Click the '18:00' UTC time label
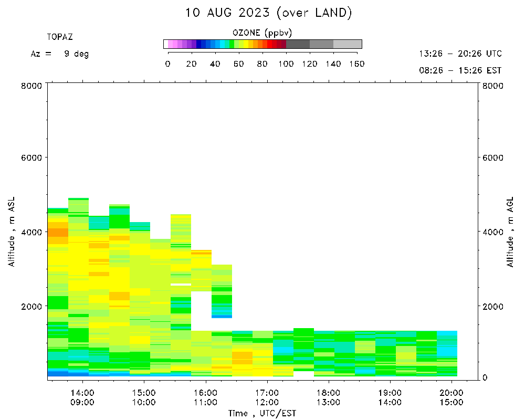This screenshot has height=420, width=525. [329, 393]
